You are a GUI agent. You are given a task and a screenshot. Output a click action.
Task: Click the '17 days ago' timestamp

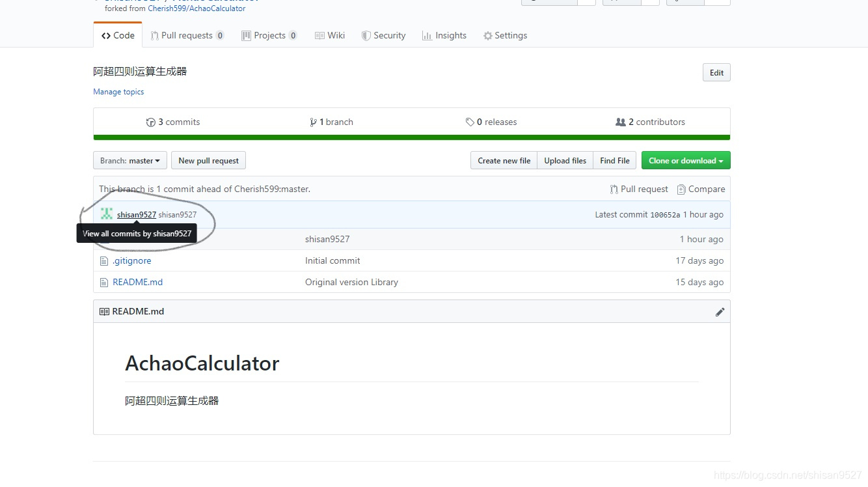click(x=699, y=260)
